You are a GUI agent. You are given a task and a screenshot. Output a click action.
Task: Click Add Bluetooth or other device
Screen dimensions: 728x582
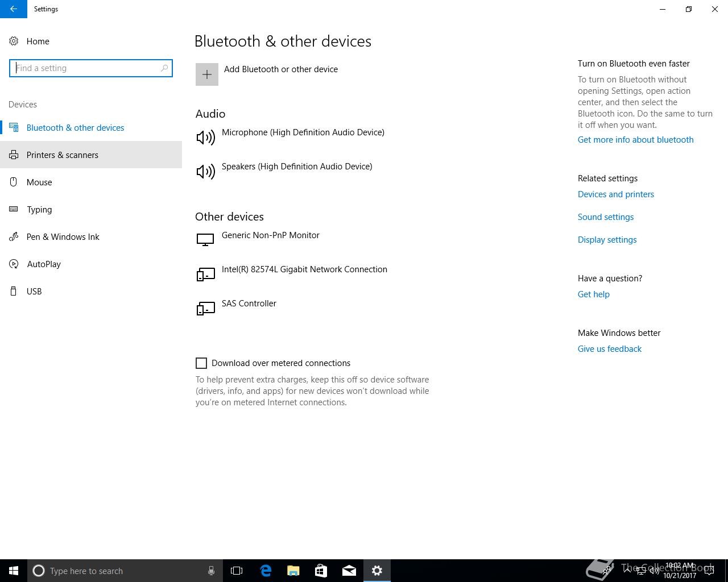pyautogui.click(x=281, y=69)
